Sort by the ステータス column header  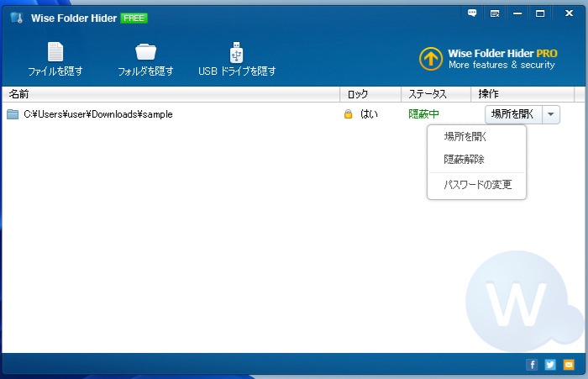click(x=436, y=94)
